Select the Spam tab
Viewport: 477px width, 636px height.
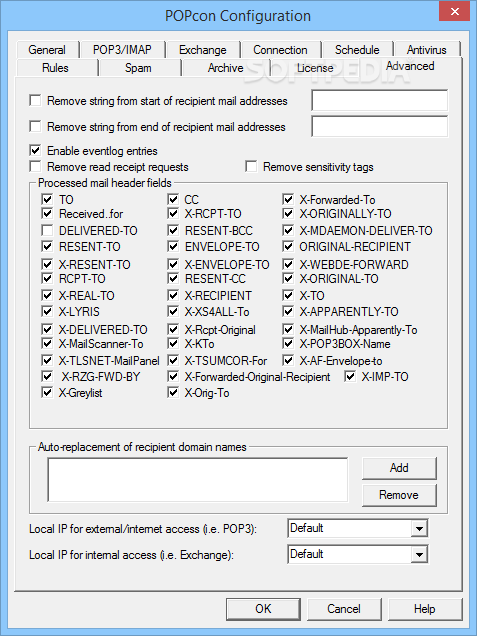click(x=138, y=68)
